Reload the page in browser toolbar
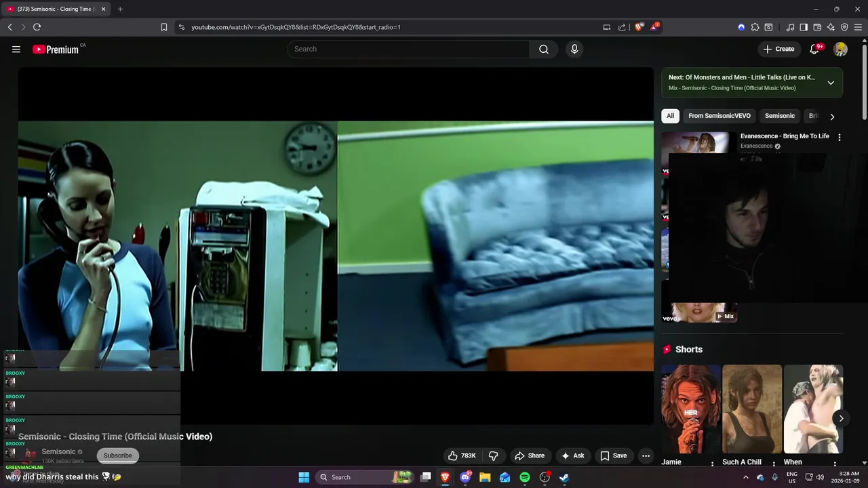Image resolution: width=868 pixels, height=488 pixels. [x=37, y=27]
